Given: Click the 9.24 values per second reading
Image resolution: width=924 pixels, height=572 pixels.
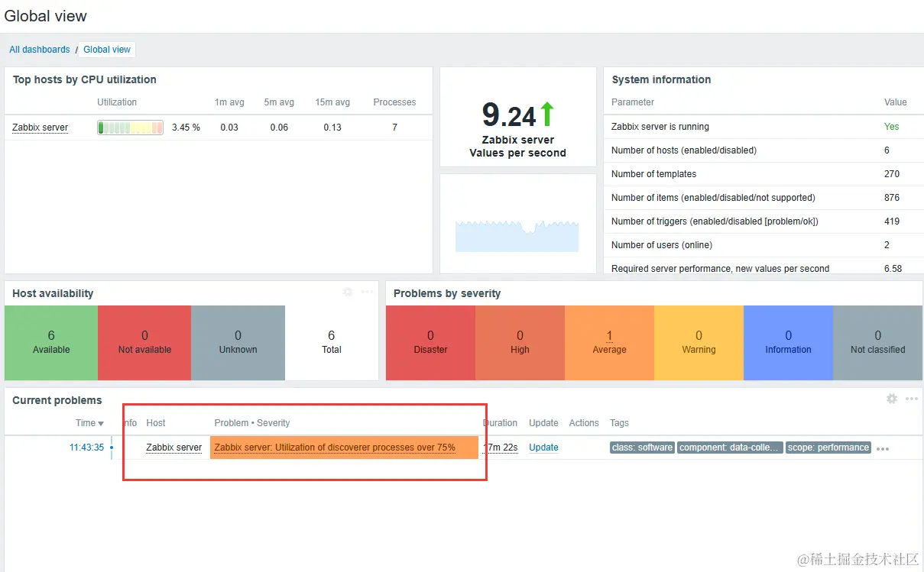Looking at the screenshot, I should [x=509, y=115].
